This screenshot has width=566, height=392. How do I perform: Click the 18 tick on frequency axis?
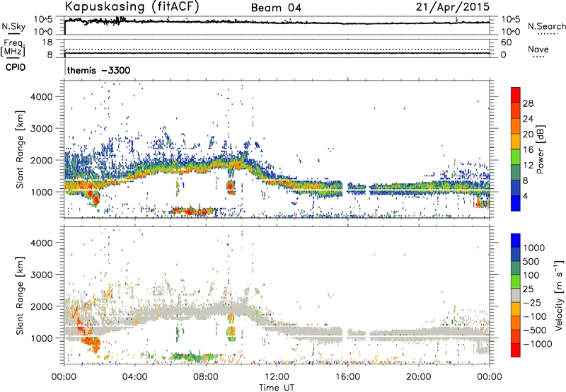coord(47,42)
